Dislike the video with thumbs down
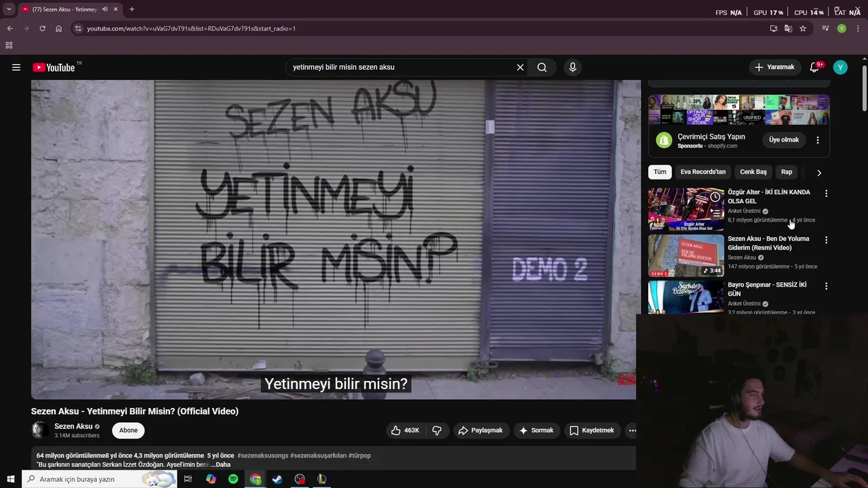The height and width of the screenshot is (488, 868). click(x=437, y=430)
